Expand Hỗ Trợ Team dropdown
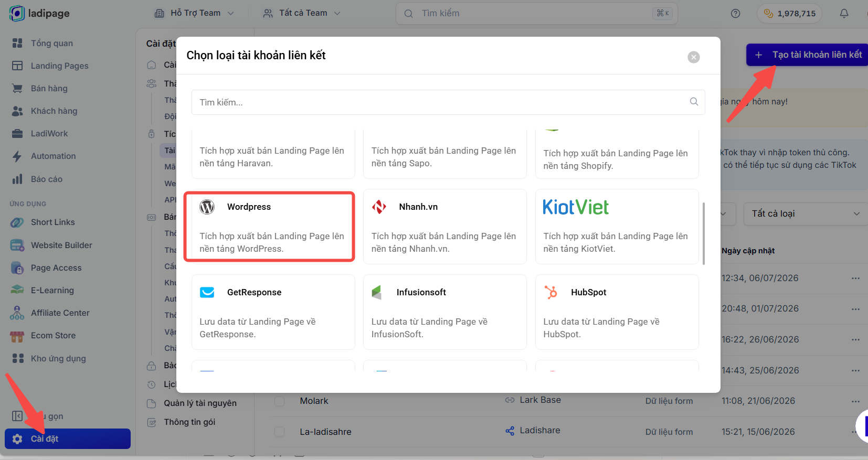Screen dimensions: 868x460 point(194,13)
